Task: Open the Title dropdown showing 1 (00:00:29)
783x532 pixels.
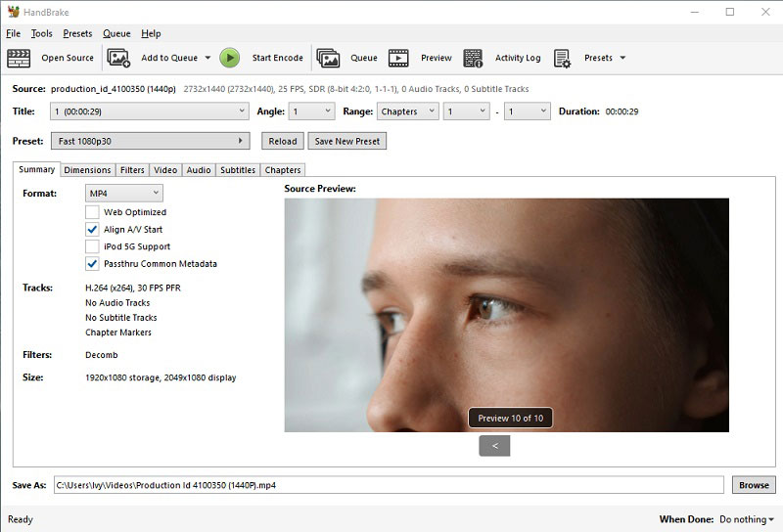Action: tap(150, 111)
